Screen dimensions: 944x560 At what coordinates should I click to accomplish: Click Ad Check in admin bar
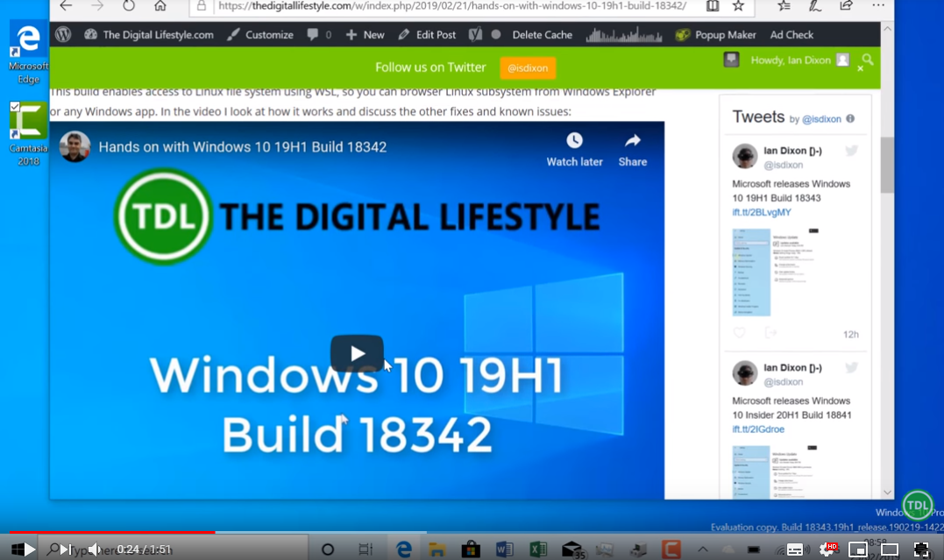(791, 35)
